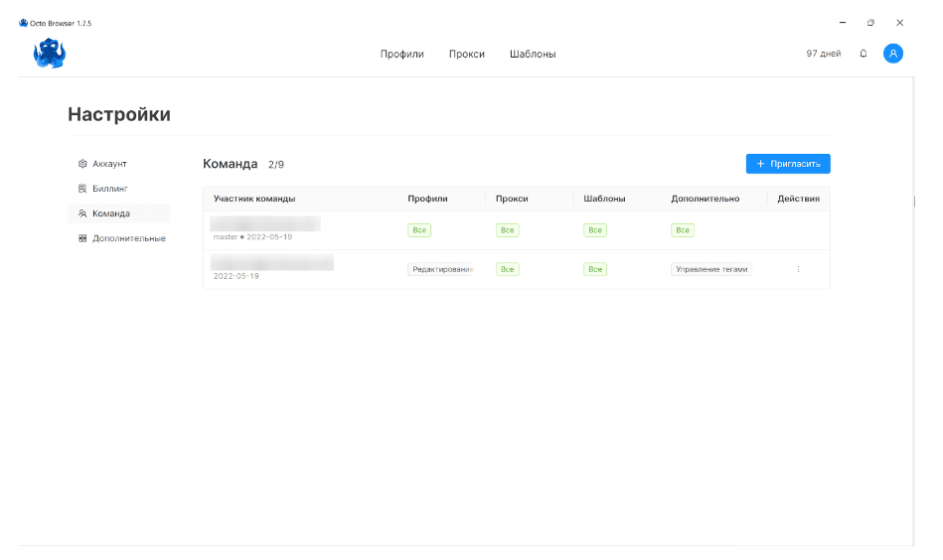Viewport: 943px width, 560px height.
Task: Click the Участник команды column header
Action: tap(254, 199)
